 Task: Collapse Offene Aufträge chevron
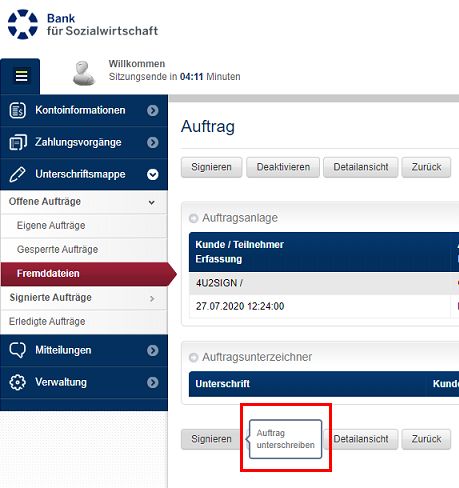(x=152, y=202)
